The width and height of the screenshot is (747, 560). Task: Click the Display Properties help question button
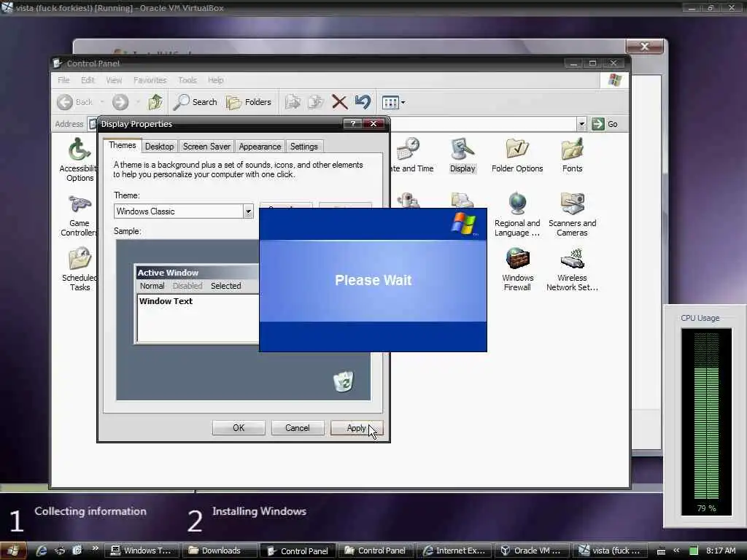pos(352,124)
